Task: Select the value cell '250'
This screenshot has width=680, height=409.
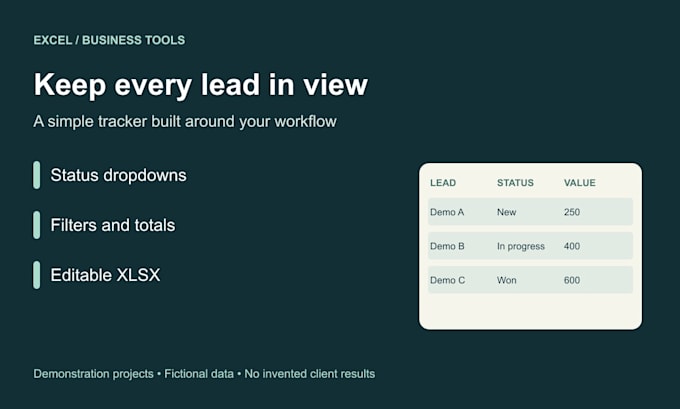Action: pos(572,212)
